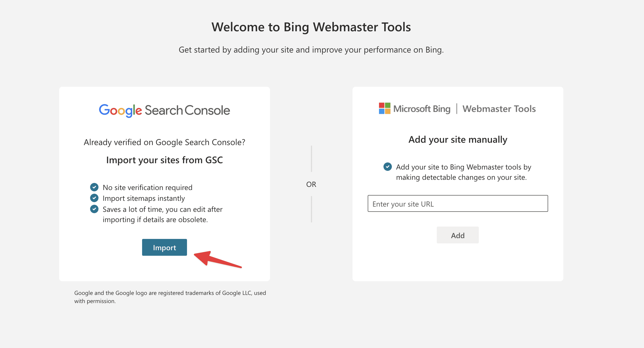Click the checkmark beside No site verification required
The image size is (644, 348).
(x=95, y=187)
